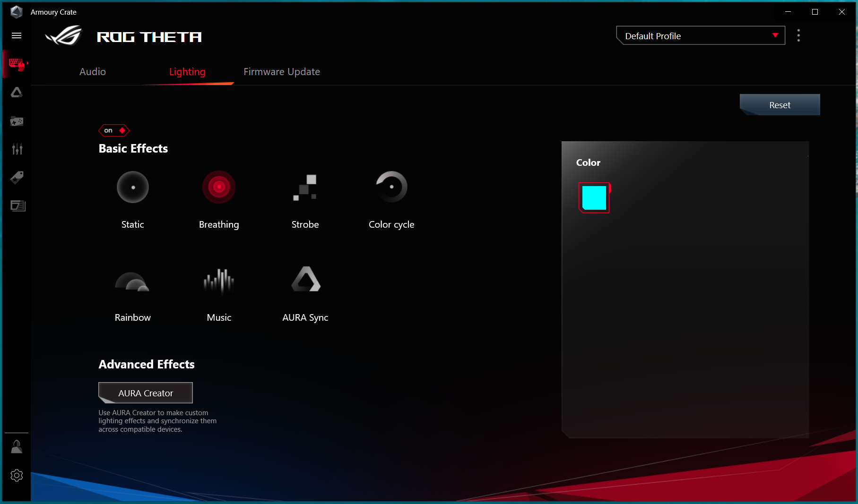Screen dimensions: 858x504
Task: Select the Static lighting effect icon
Action: 133,187
